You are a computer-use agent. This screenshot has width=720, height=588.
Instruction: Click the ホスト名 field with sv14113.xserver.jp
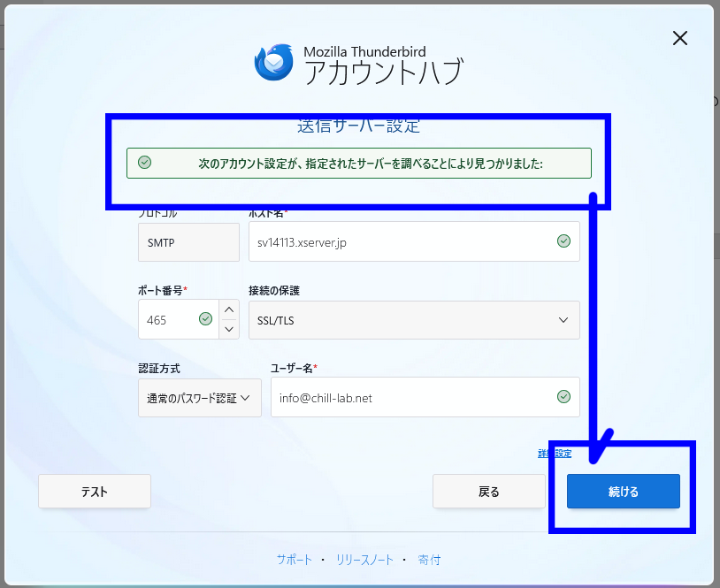coord(398,242)
